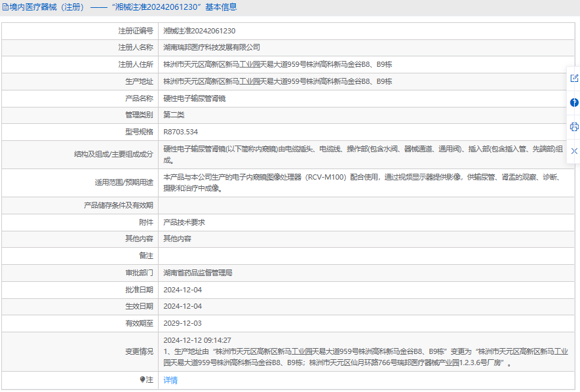Click the intended use text mentioning RCV-M100
Viewport: 580px width, 392px height.
363,183
